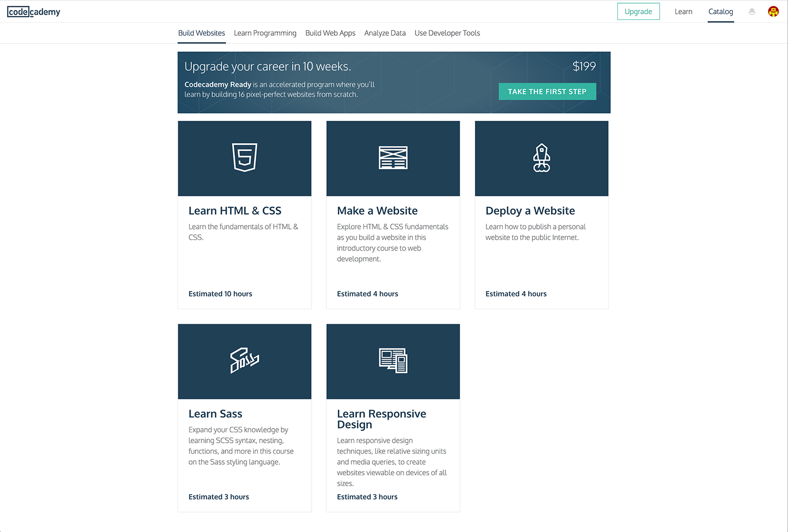The height and width of the screenshot is (532, 788).
Task: Click the Take the First Step button
Action: [x=547, y=91]
